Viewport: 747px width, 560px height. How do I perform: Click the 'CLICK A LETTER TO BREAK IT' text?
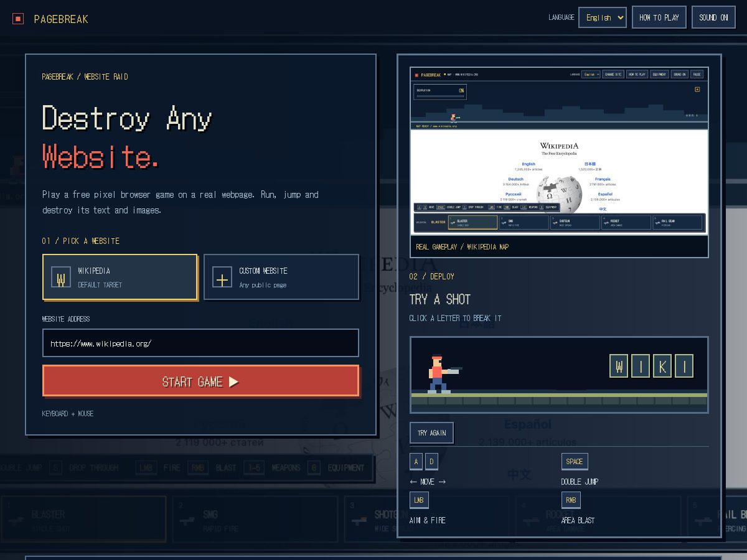pyautogui.click(x=455, y=318)
